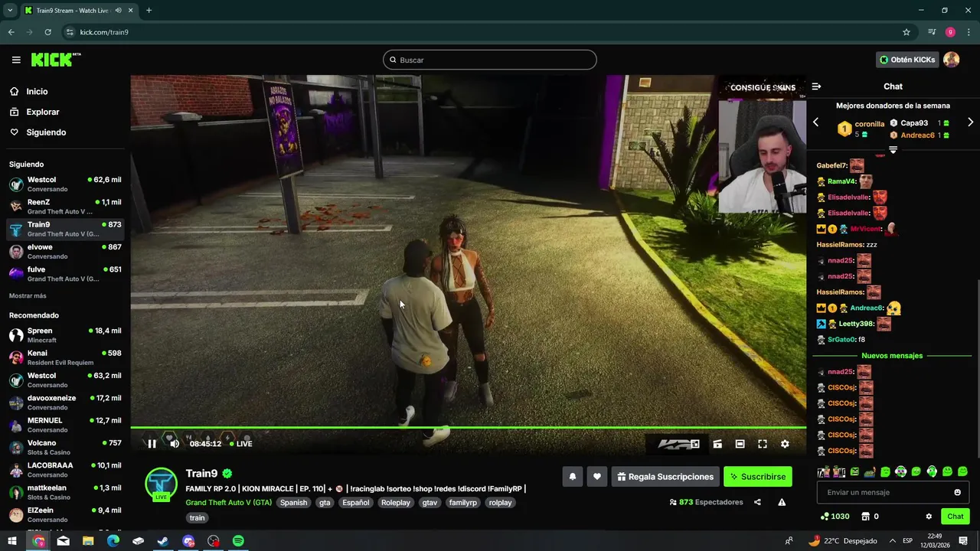Select the Spanish tag
980x551 pixels.
[x=293, y=503]
